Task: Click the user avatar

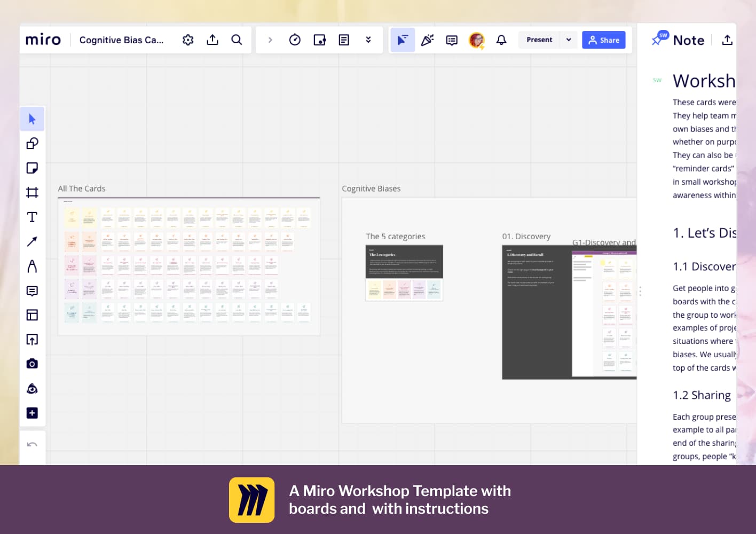Action: tap(476, 40)
